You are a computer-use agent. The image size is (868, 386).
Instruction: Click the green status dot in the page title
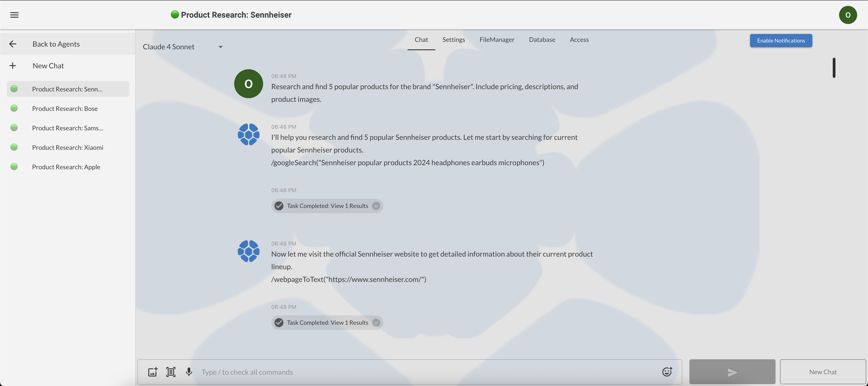175,14
